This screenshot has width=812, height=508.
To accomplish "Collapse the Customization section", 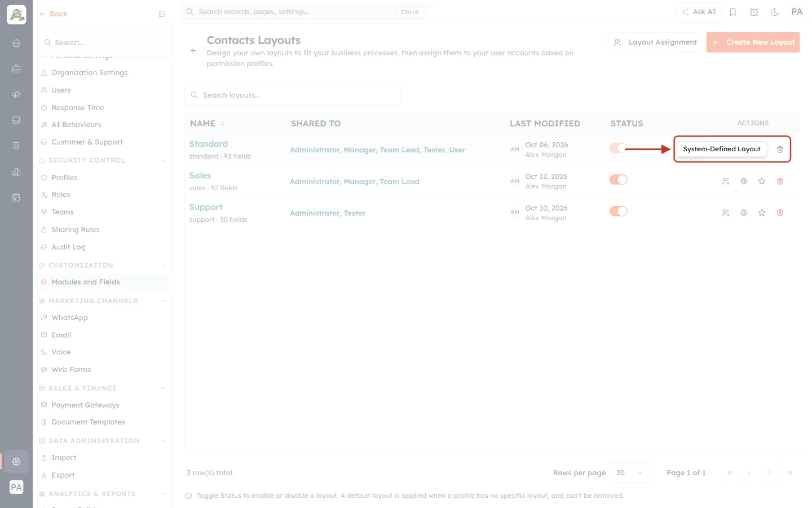I will pyautogui.click(x=163, y=265).
